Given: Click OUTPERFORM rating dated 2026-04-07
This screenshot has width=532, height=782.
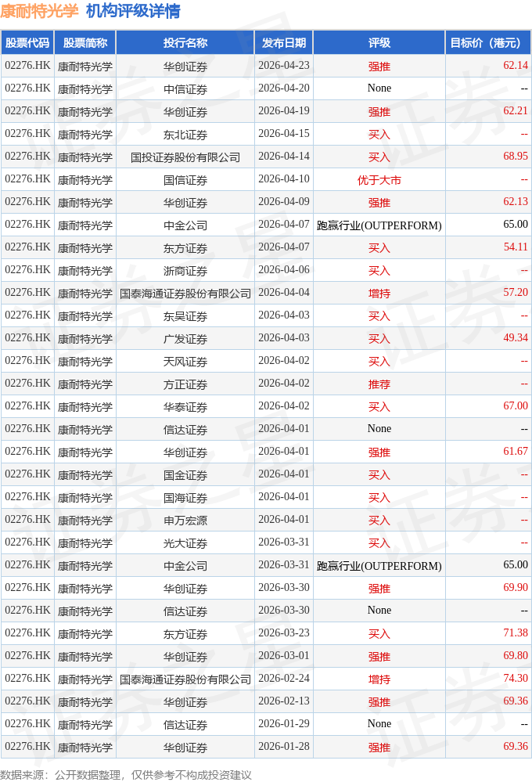Looking at the screenshot, I should click(x=379, y=225).
